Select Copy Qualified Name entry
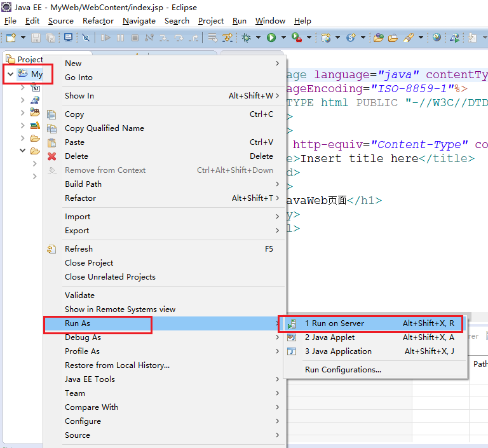The image size is (488, 448). coord(165,128)
